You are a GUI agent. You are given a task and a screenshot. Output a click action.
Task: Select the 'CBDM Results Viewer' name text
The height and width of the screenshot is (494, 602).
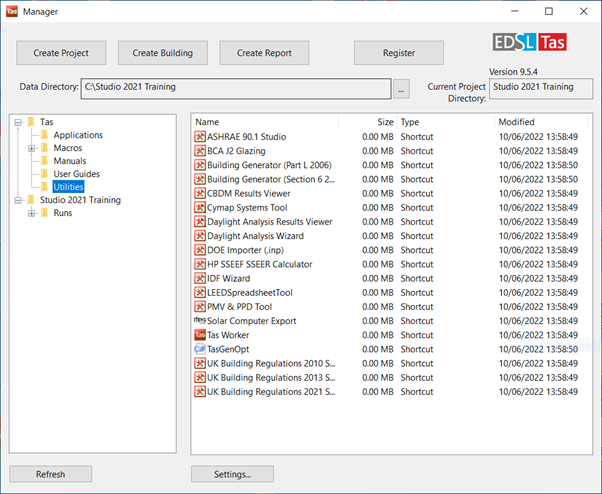tap(249, 193)
